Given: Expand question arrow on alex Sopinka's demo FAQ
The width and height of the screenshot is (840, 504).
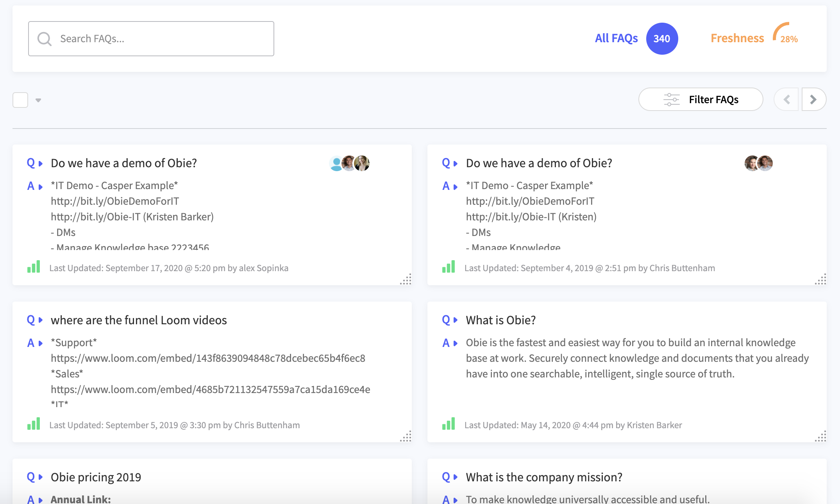Looking at the screenshot, I should 41,164.
